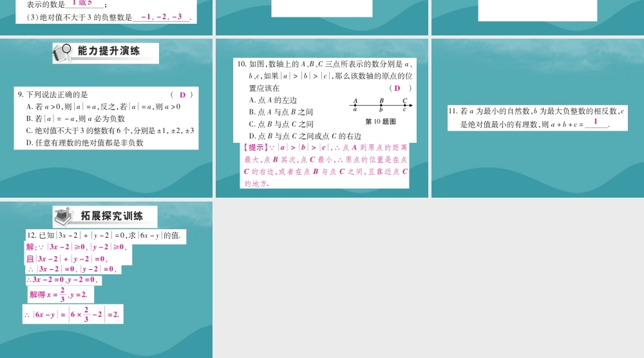Click the answer D in question 10 brackets

click(x=397, y=88)
